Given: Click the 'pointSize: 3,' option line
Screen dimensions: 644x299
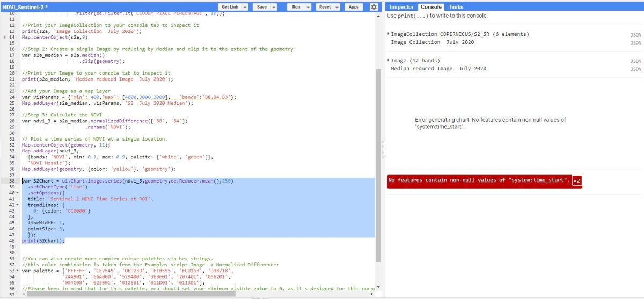Looking at the screenshot, I should click(x=46, y=229).
